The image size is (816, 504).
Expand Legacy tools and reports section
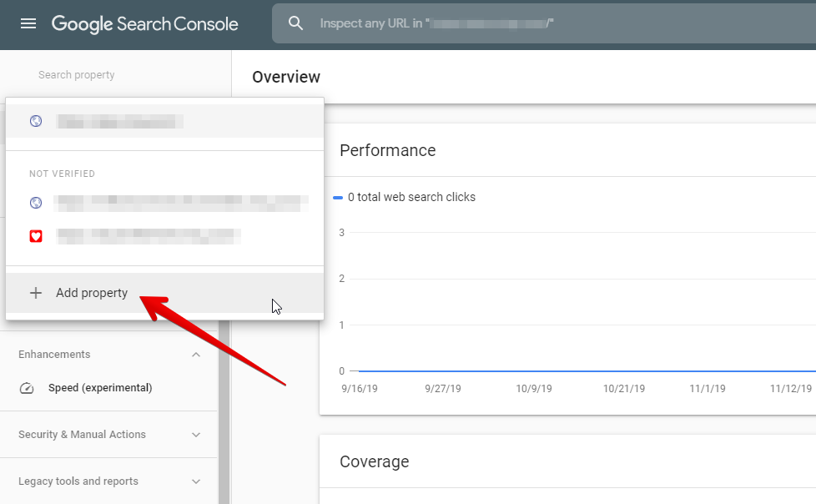[196, 481]
